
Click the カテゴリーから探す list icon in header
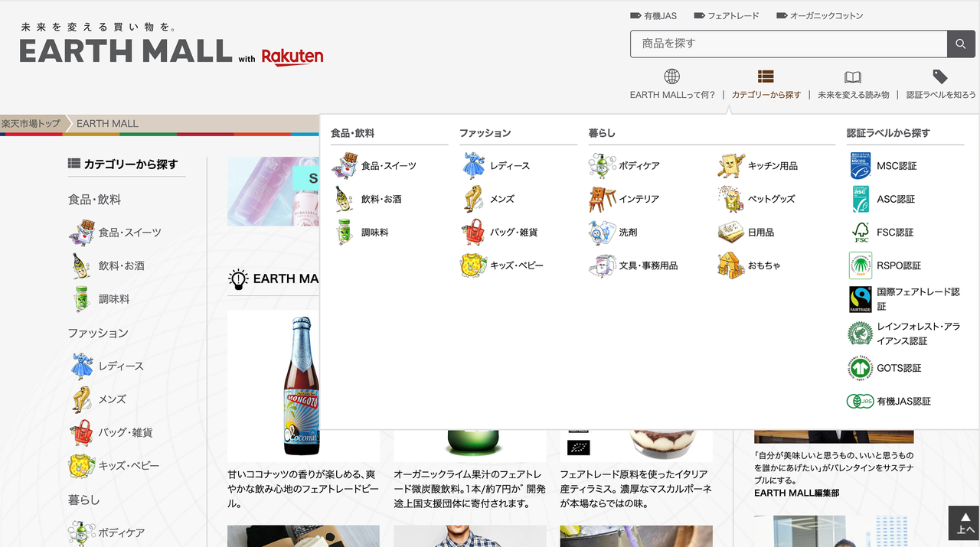coord(766,77)
